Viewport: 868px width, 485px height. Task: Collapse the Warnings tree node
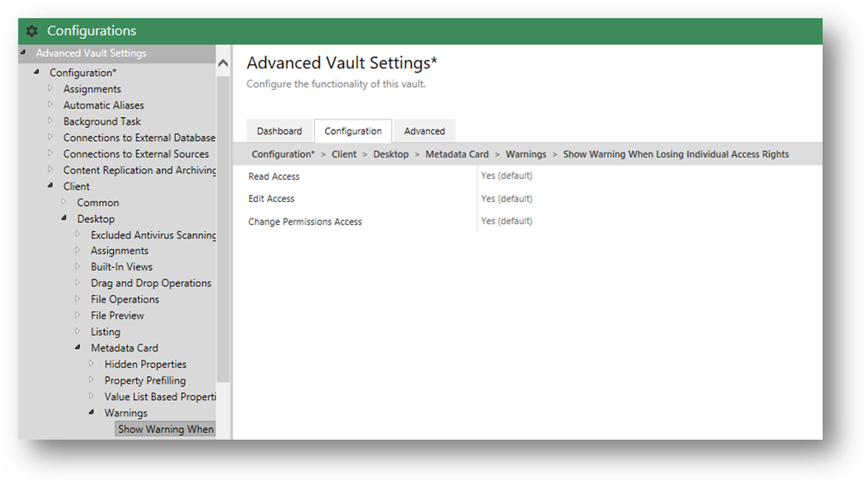[92, 412]
